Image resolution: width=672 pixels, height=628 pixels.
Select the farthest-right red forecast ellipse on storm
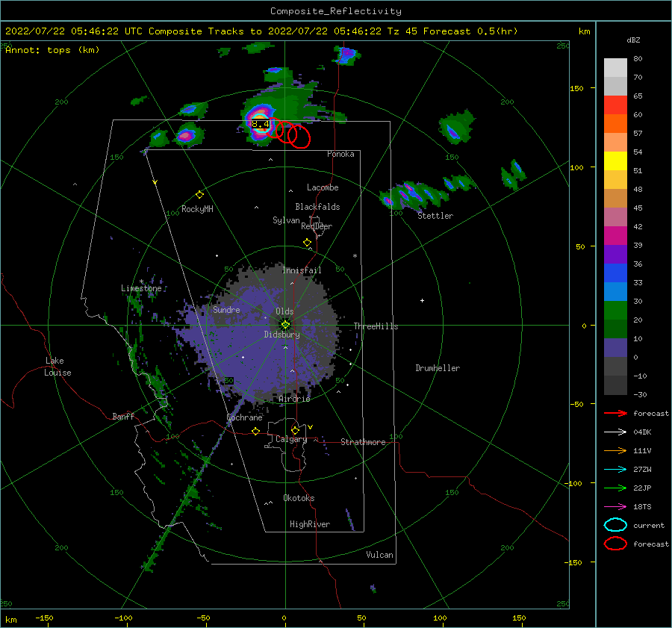click(299, 137)
